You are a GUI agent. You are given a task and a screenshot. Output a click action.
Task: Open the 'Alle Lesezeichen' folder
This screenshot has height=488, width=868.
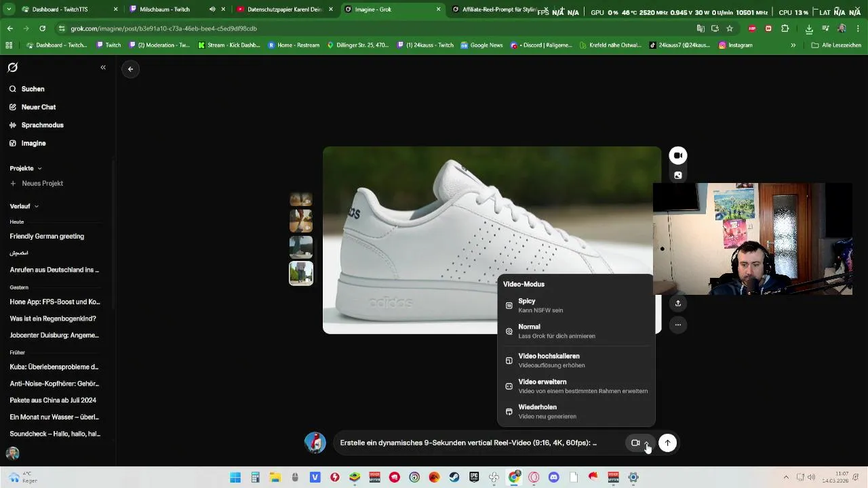pos(835,45)
